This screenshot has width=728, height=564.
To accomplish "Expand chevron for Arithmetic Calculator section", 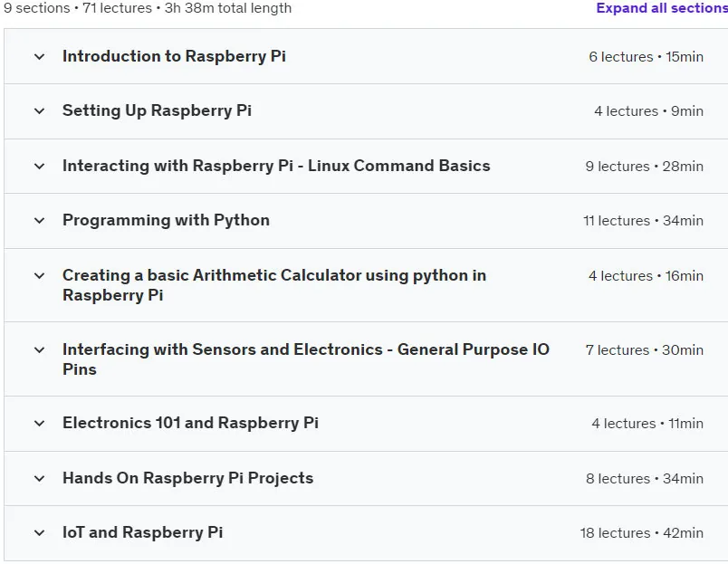I will [x=40, y=276].
